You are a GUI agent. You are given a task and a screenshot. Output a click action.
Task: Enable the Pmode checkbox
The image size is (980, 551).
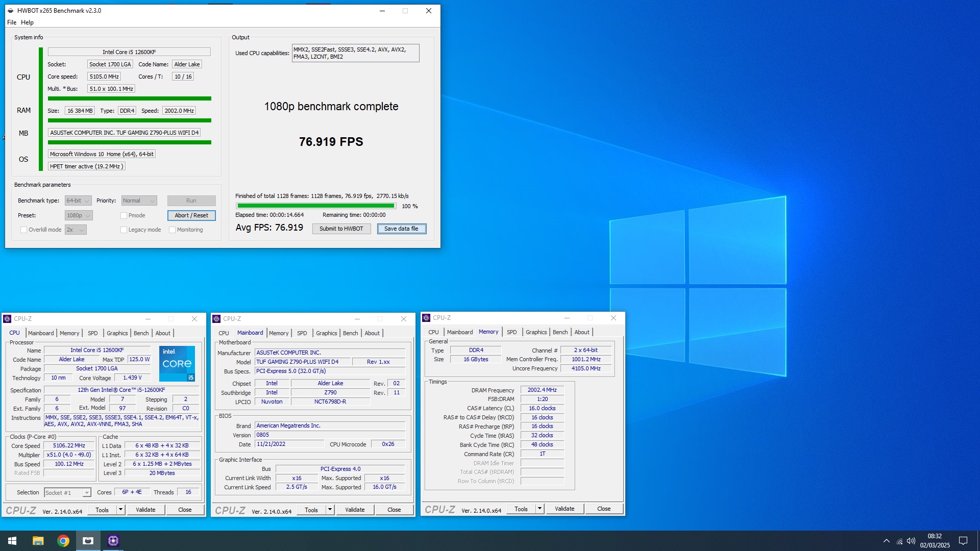tap(124, 216)
